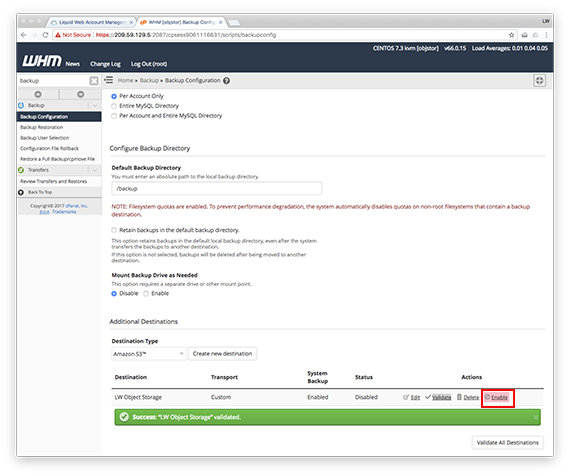Click the Destination column header
Viewport: 570px width, 476px height.
point(131,377)
